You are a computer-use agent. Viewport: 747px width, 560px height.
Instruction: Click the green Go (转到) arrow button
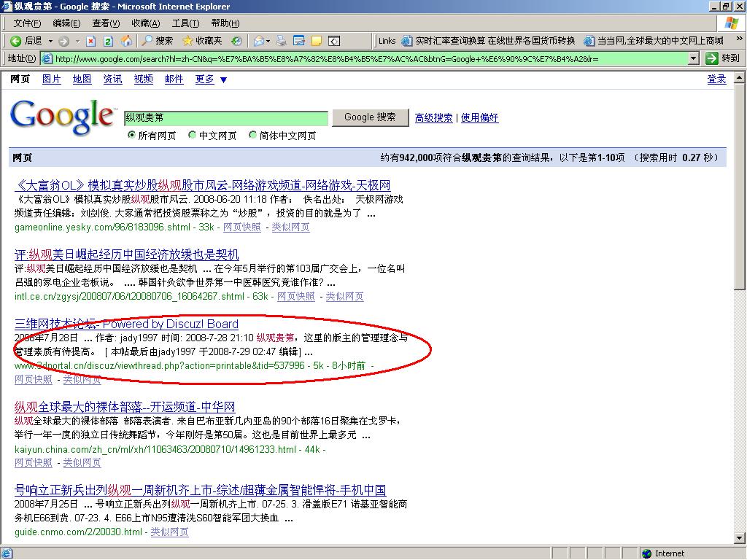coord(712,58)
